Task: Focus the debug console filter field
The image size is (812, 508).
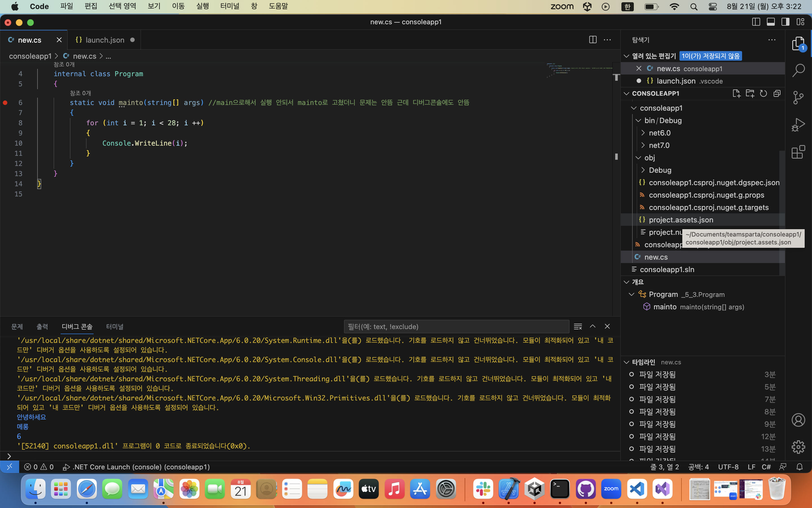Action: click(457, 327)
